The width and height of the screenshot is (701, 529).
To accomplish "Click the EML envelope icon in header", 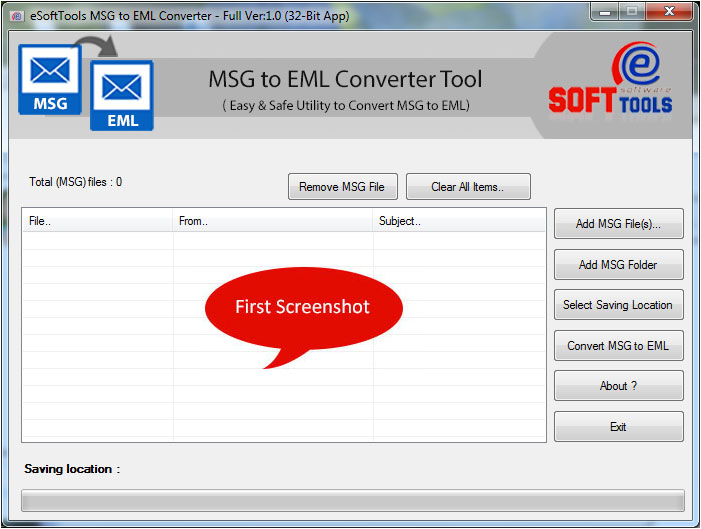I will pyautogui.click(x=122, y=96).
